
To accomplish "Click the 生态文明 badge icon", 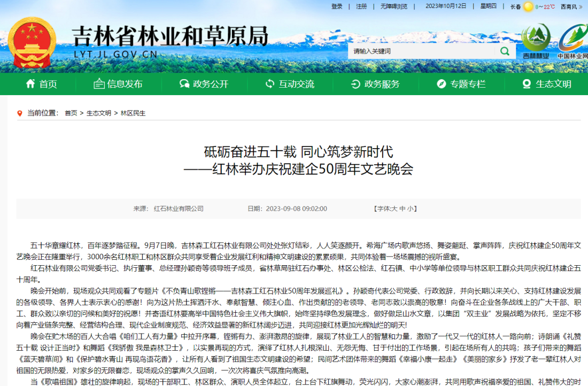I will [x=527, y=84].
